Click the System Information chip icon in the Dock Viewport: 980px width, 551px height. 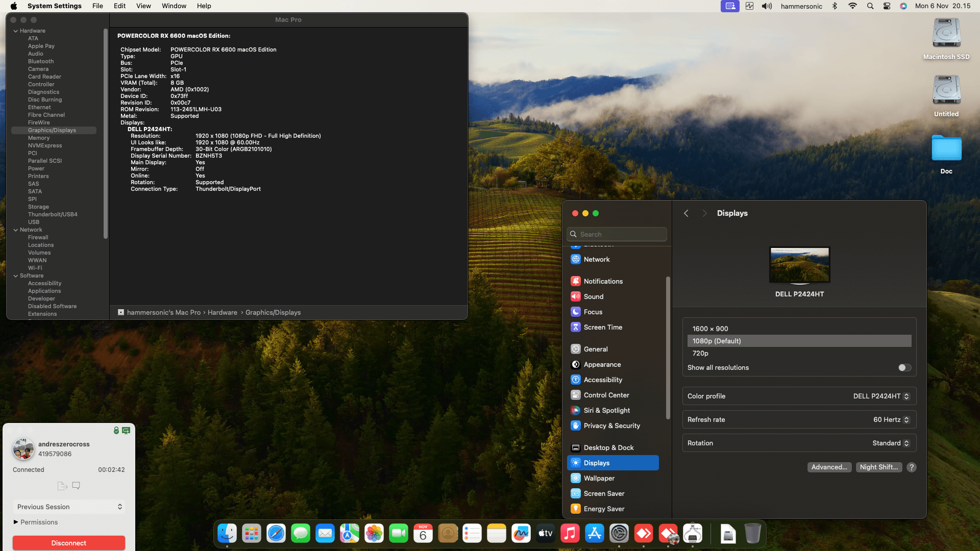pyautogui.click(x=693, y=534)
